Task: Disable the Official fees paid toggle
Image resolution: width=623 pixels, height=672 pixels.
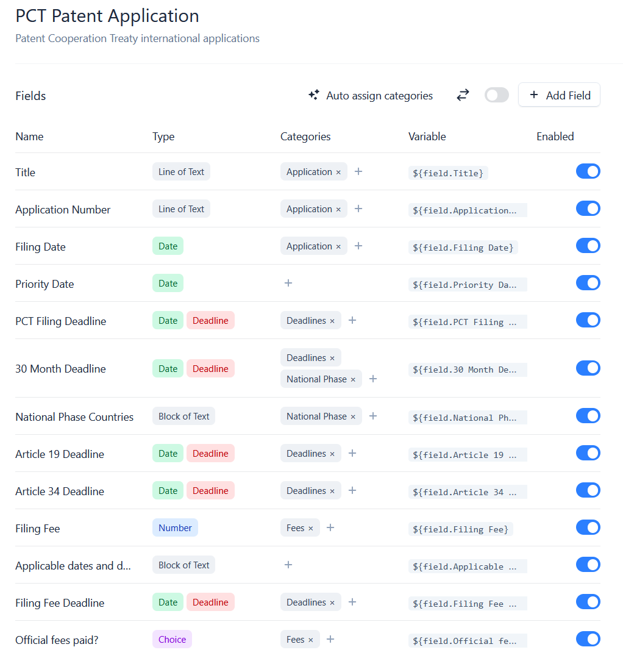Action: [x=588, y=640]
